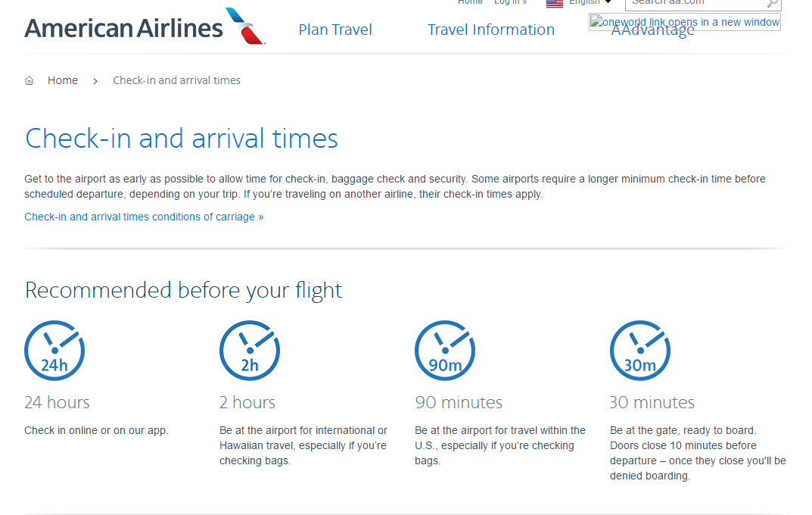Click the American Airlines logo
Viewport: 812px width, 515px height.
[145, 28]
